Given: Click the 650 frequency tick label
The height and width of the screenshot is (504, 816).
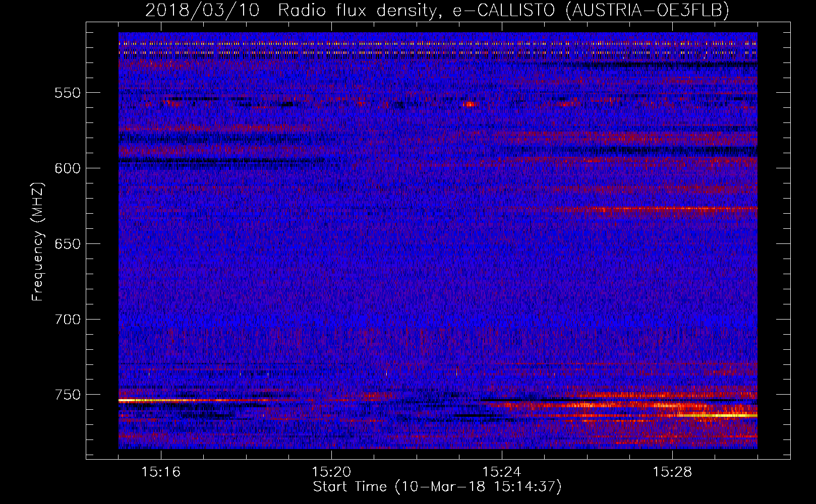Looking at the screenshot, I should point(68,244).
